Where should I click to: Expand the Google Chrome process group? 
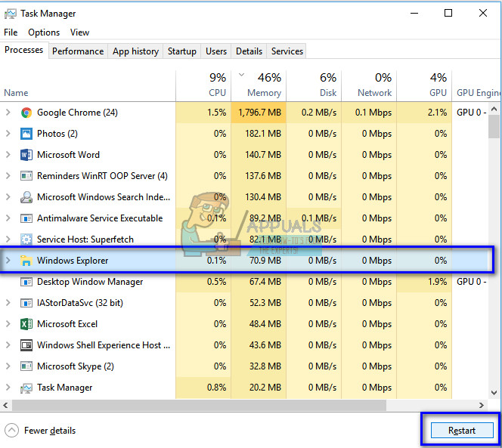pos(8,113)
